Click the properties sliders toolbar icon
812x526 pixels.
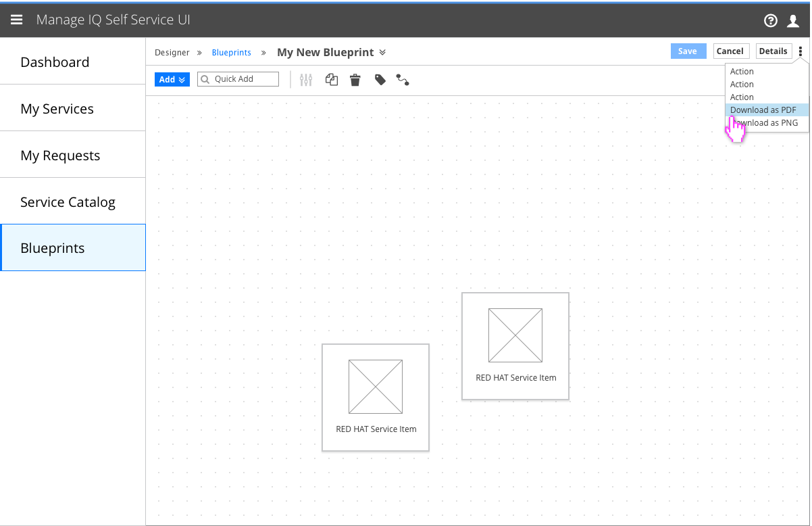tap(305, 79)
